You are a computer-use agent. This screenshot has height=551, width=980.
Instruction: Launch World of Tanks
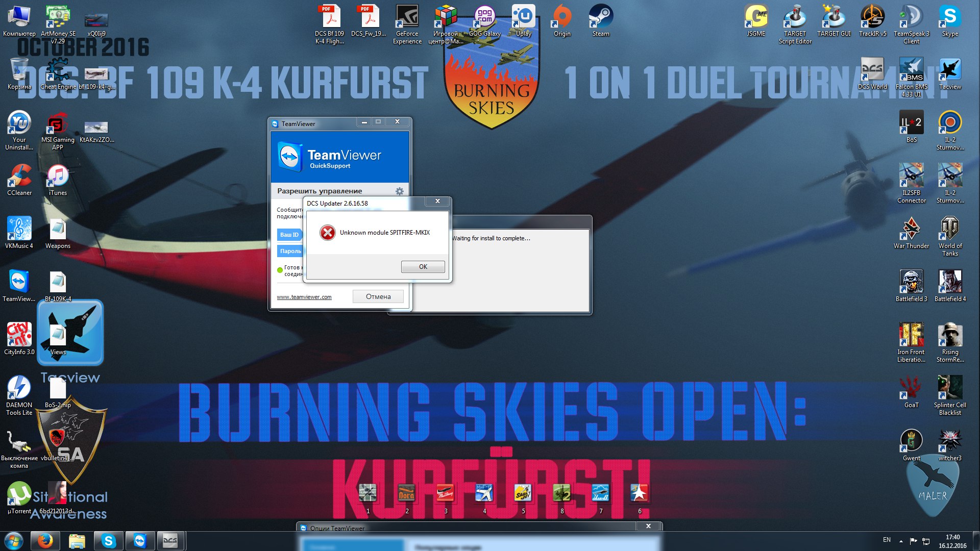(950, 237)
